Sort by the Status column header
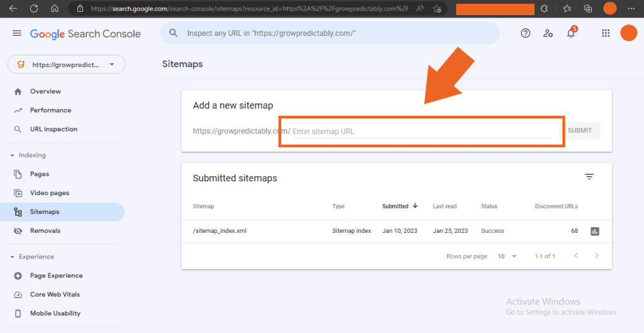Screen dimensions: 644x333 489,206
